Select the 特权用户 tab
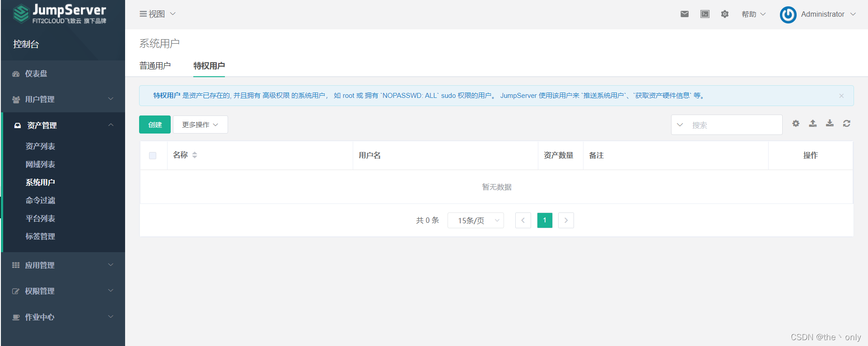 click(209, 66)
